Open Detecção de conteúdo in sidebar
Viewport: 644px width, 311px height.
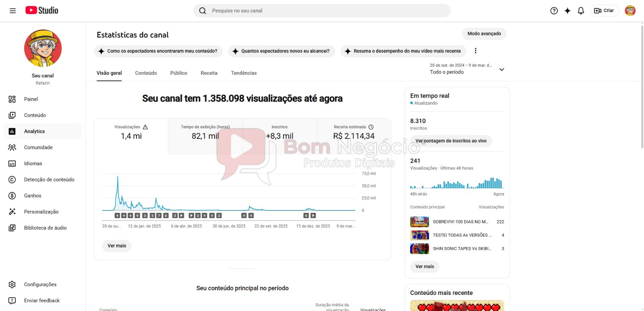click(x=49, y=179)
